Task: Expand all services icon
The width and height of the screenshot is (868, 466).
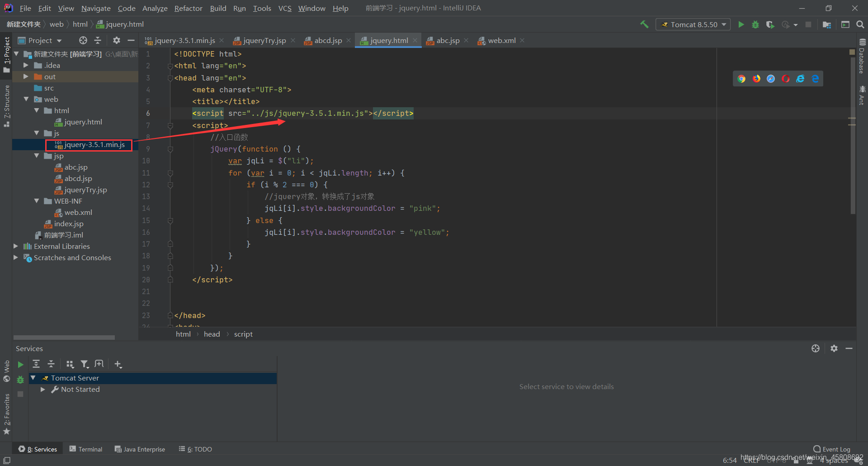Action: coord(36,364)
